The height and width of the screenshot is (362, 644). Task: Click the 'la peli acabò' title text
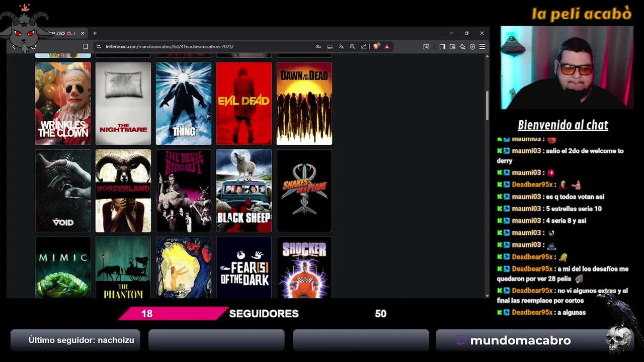581,14
